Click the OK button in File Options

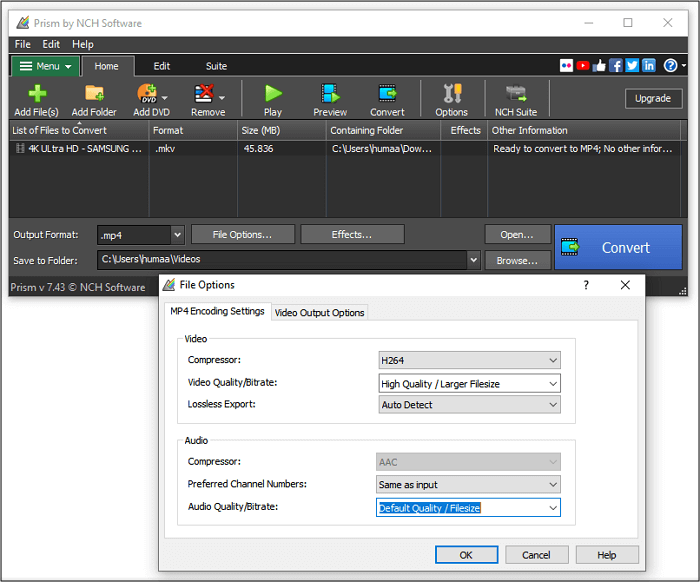[466, 555]
